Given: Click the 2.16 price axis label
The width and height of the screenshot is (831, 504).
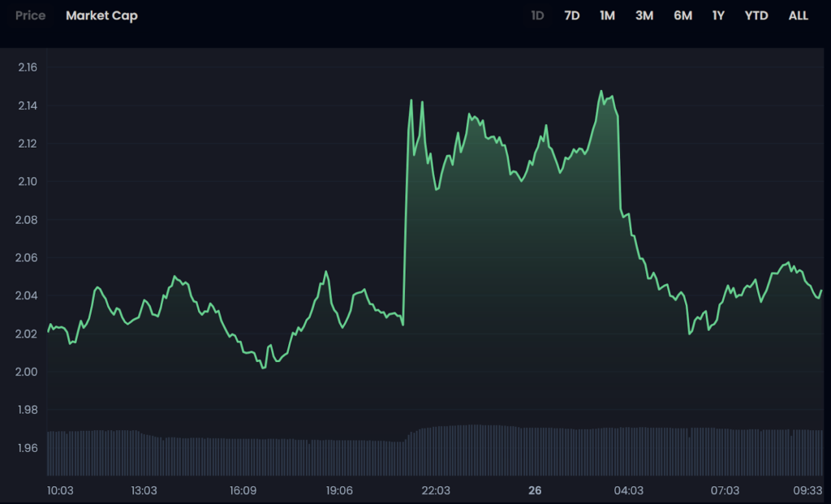Looking at the screenshot, I should pyautogui.click(x=28, y=67).
